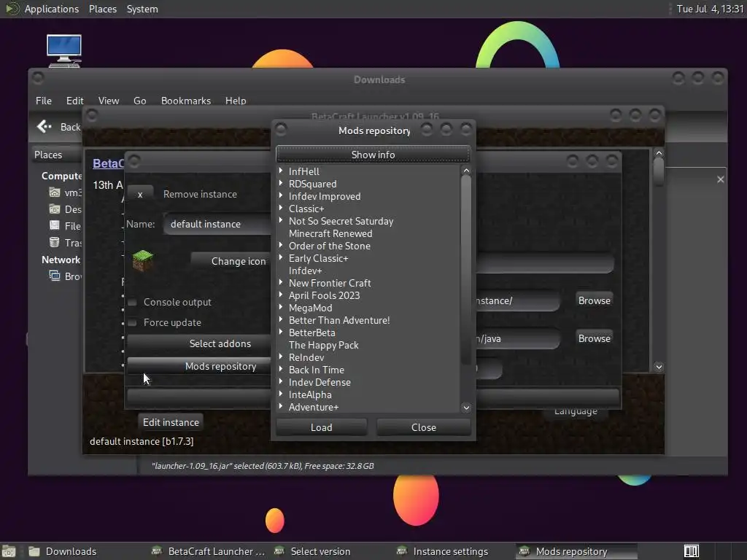Select MegaMod in the mods list
The width and height of the screenshot is (747, 560).
tap(311, 308)
